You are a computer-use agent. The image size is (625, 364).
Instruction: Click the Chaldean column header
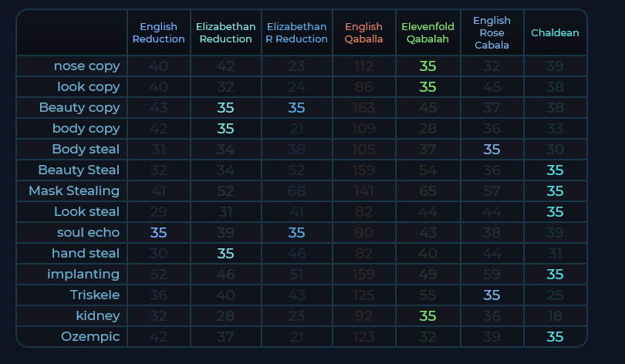pyautogui.click(x=555, y=33)
